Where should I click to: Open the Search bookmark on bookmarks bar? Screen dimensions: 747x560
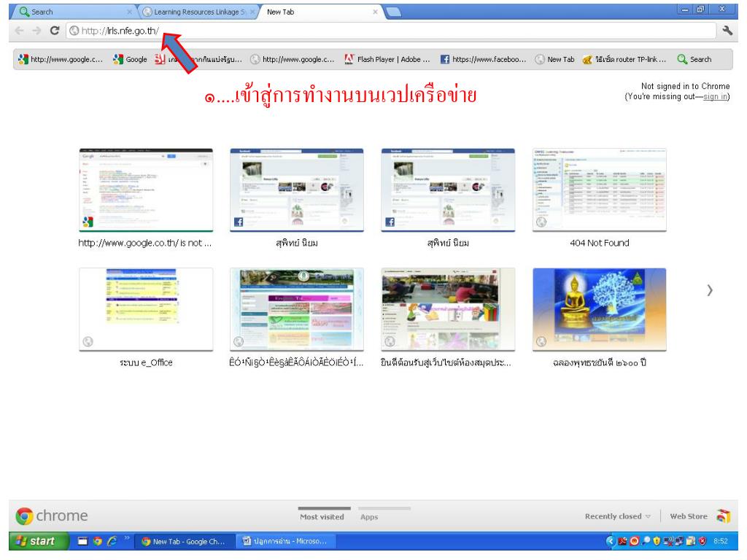pyautogui.click(x=694, y=60)
